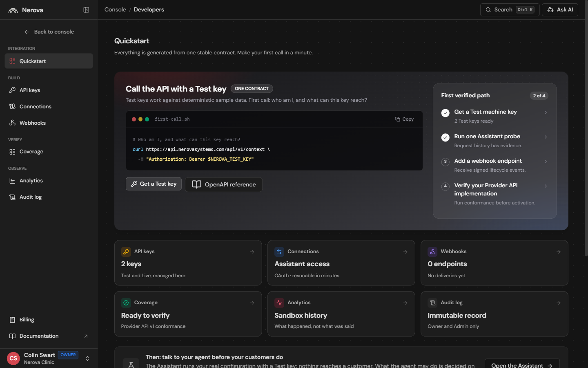Viewport: 588px width, 368px height.
Task: Click the yellow key icon on API keys card
Action: [126, 251]
